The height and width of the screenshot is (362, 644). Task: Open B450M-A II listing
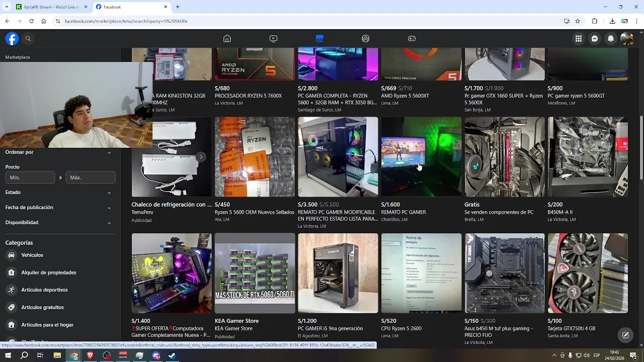(x=588, y=168)
